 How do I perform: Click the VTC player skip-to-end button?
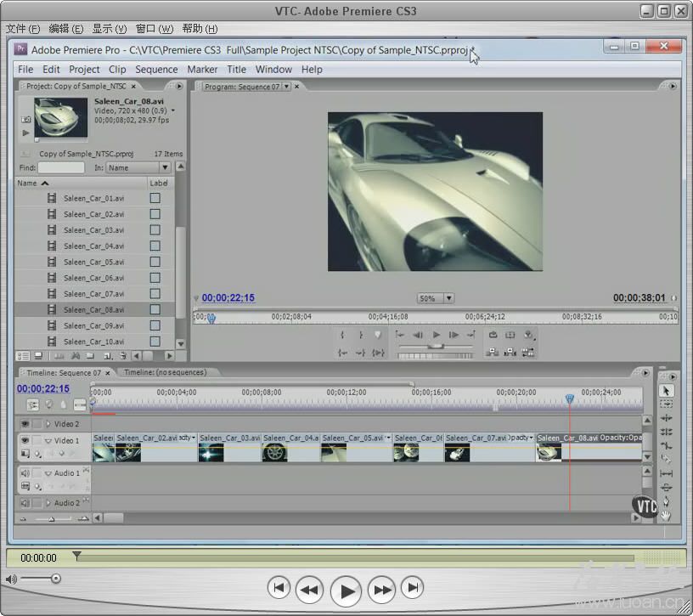(413, 588)
